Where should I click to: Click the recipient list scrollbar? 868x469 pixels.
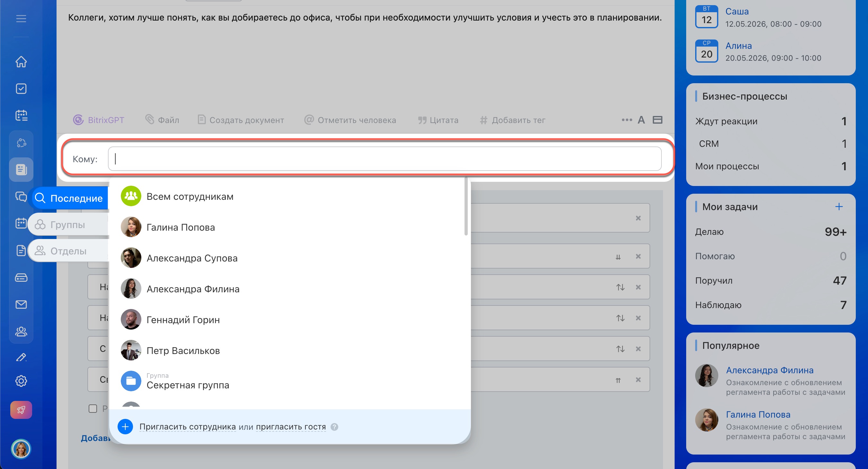pos(466,207)
